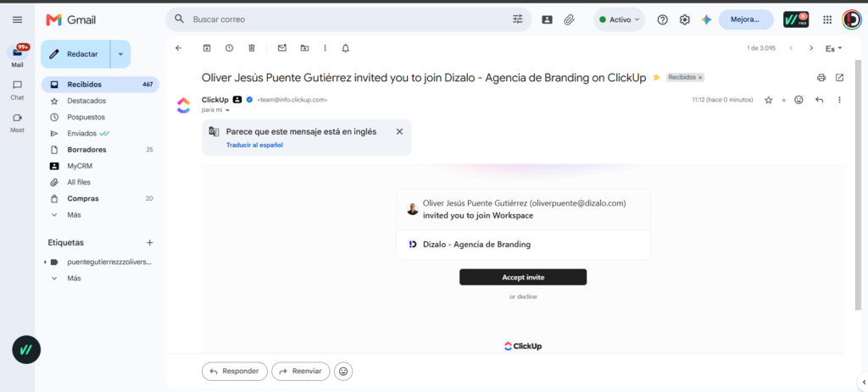Delete this email with trash icon
Screen dimensions: 868x392
pos(251,48)
